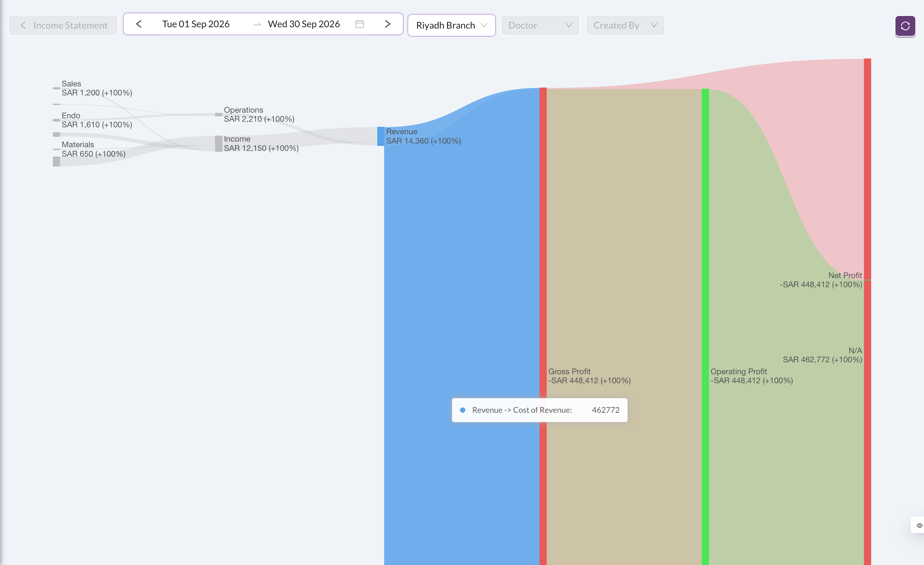Click the Revenue SAR 14,360 label

tap(423, 136)
